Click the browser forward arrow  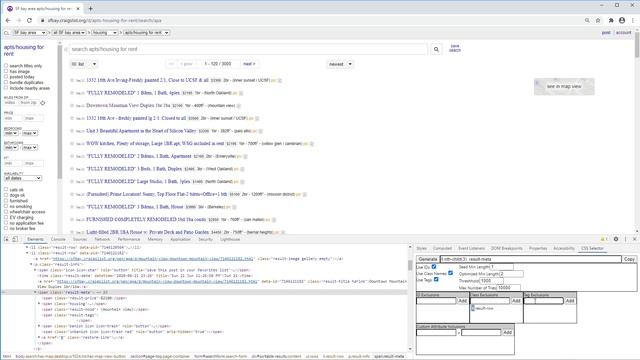(18, 20)
